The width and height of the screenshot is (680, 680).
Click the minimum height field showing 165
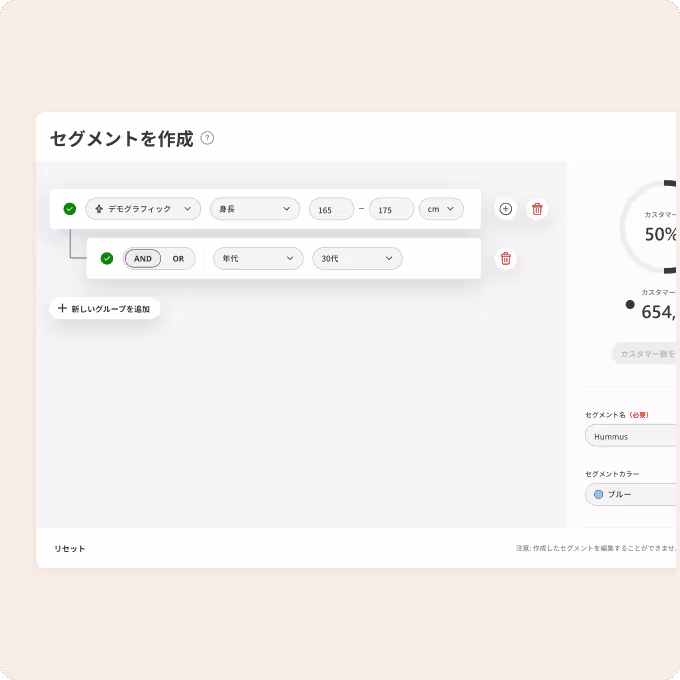[331, 209]
